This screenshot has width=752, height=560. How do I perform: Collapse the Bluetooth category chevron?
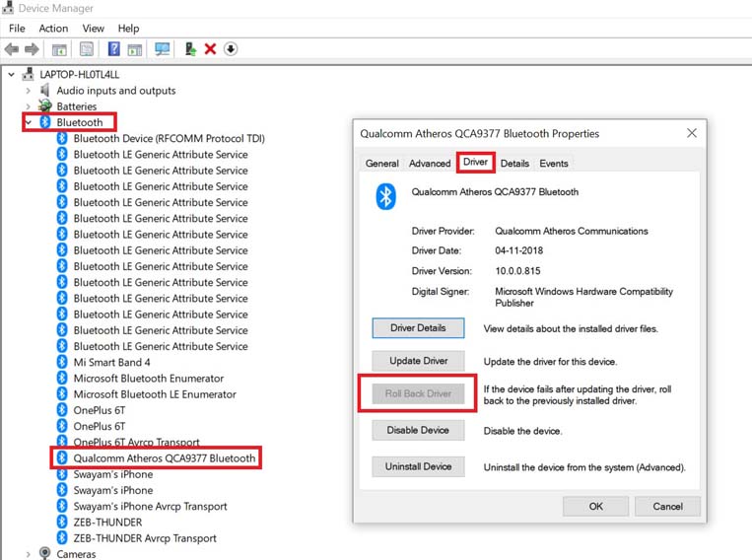click(x=29, y=122)
